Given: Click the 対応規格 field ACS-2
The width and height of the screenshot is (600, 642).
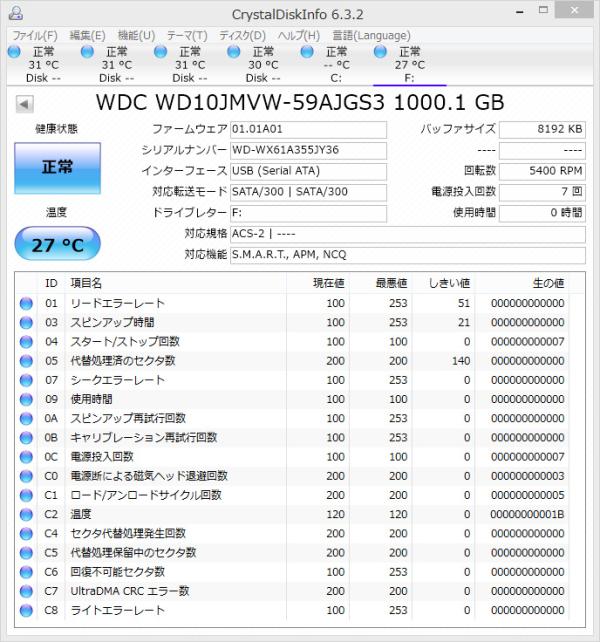Looking at the screenshot, I should (x=408, y=234).
